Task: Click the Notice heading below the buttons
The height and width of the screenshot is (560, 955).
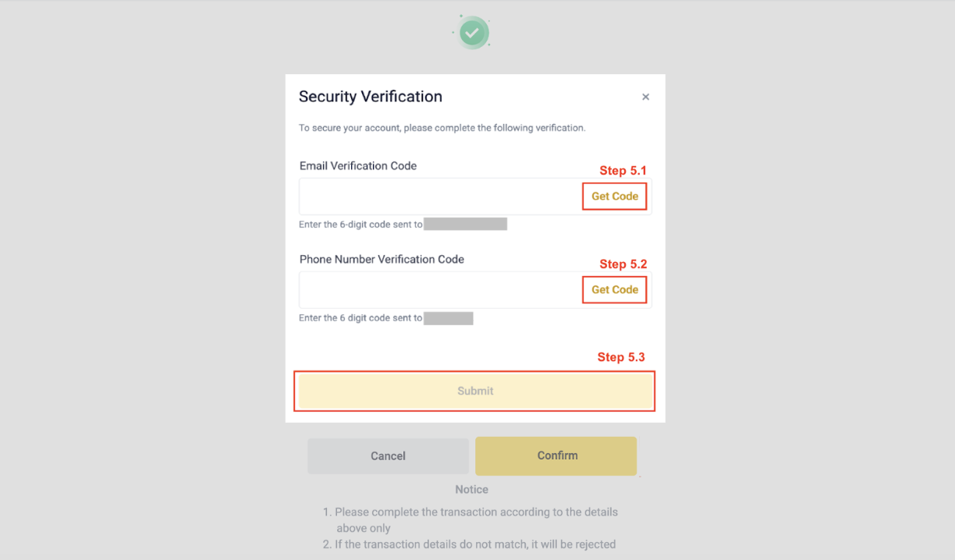Action: (471, 490)
